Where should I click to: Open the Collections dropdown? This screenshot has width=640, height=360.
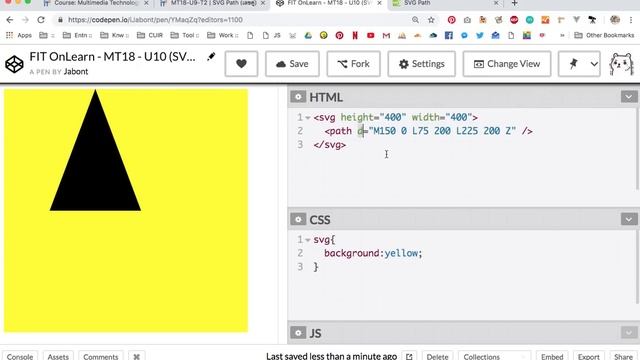pos(494,356)
